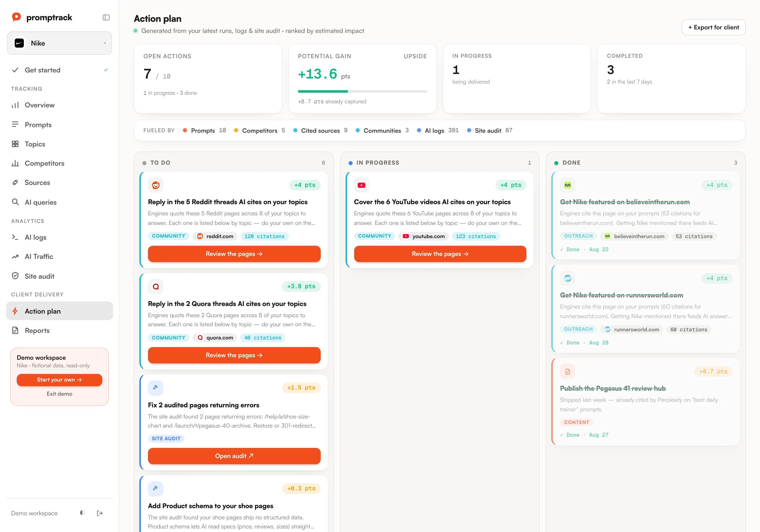
Task: Select the AI logs 391 chip
Action: (438, 130)
